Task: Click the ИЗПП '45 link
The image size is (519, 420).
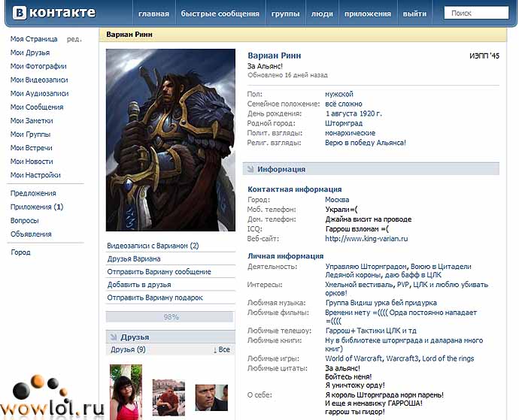Action: 484,56
